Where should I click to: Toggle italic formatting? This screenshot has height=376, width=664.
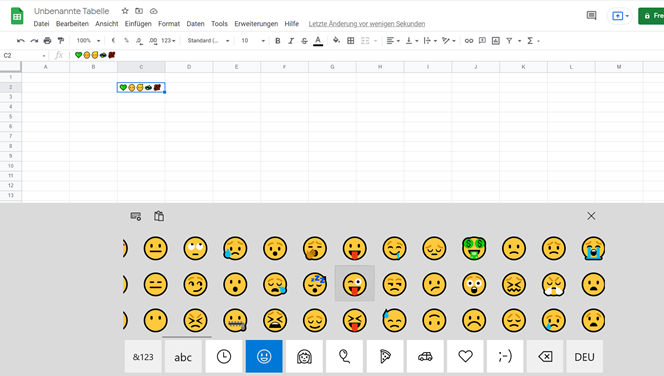click(x=291, y=41)
